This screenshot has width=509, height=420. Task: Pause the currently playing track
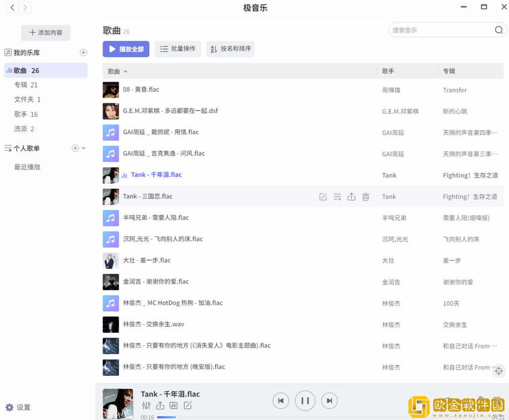pos(305,401)
